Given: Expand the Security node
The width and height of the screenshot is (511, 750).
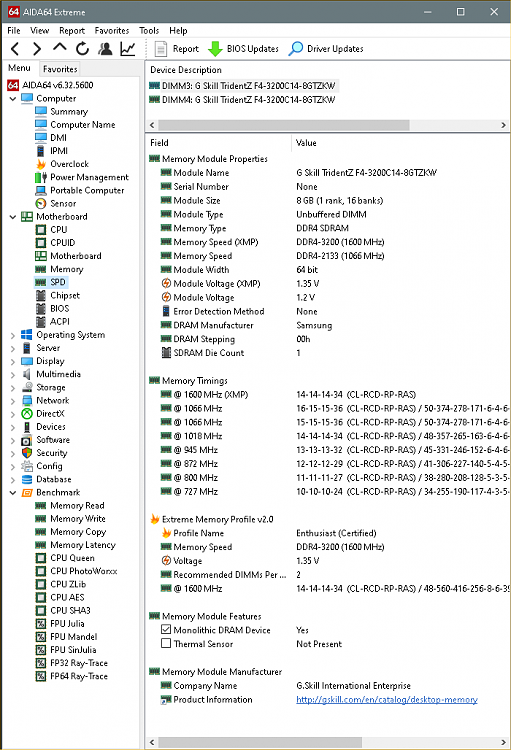Looking at the screenshot, I should (x=13, y=453).
